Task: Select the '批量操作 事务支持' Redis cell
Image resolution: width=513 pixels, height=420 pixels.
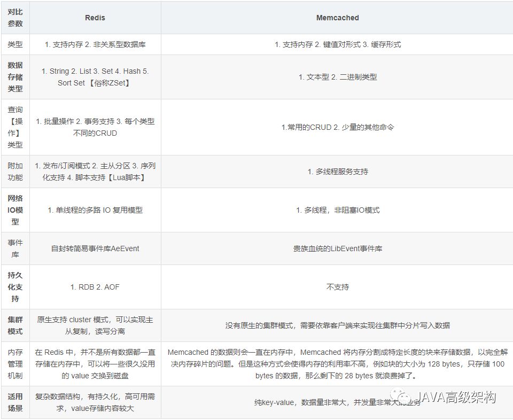Action: [x=95, y=127]
